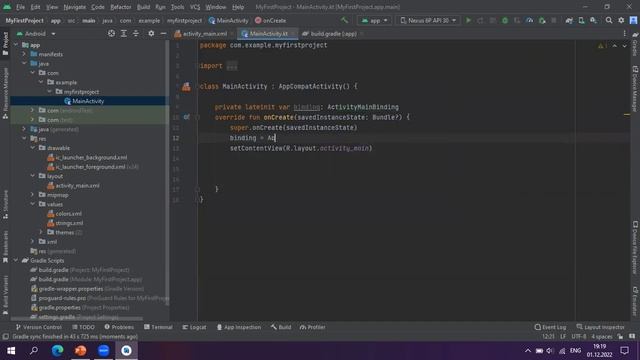Click the 4 spaces indent status entry
Image resolution: width=640 pixels, height=360 pixels.
tap(602, 337)
